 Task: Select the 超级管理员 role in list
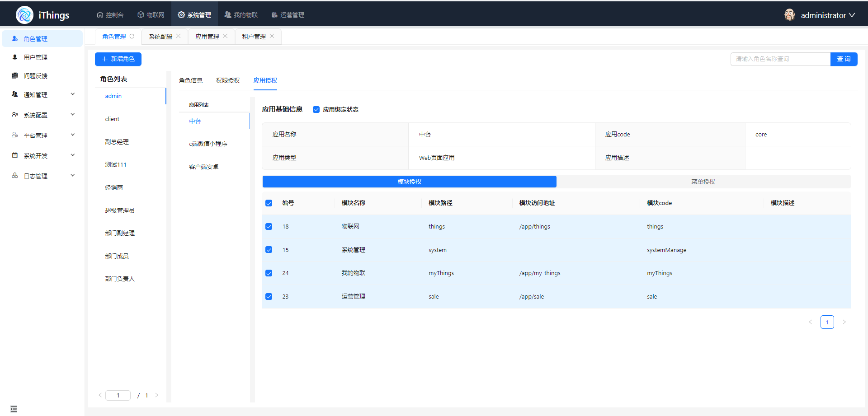coord(120,210)
